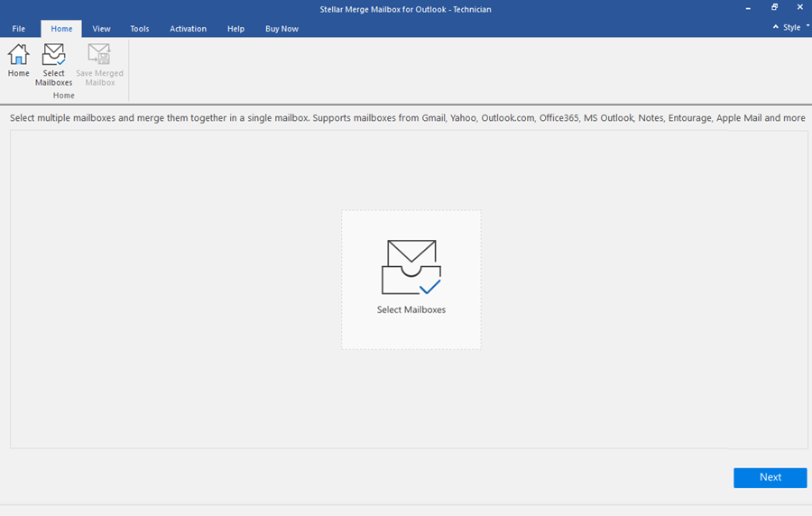Go to the Activation tab
Image resolution: width=812 pixels, height=516 pixels.
point(188,29)
